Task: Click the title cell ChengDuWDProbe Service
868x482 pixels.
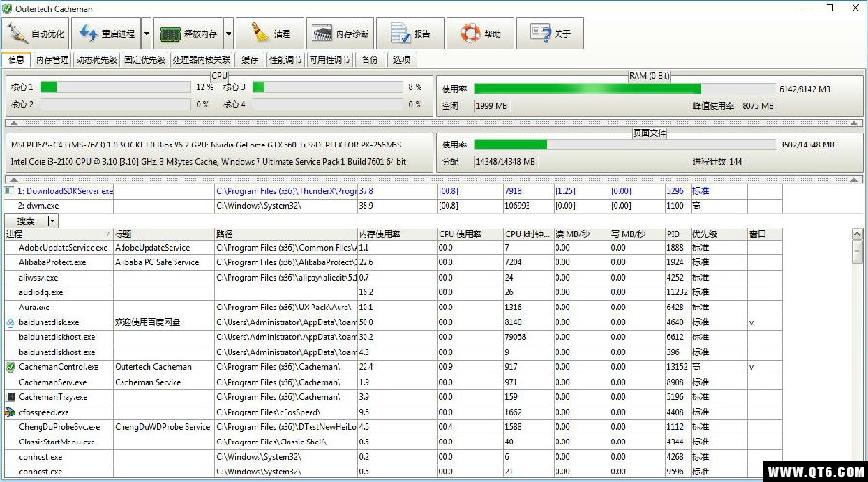Action: tap(163, 427)
